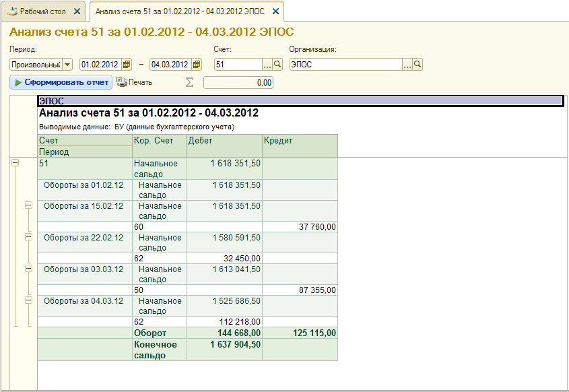Click the Кор. Счет column header
Image resolution: width=569 pixels, height=392 pixels.
pos(160,146)
